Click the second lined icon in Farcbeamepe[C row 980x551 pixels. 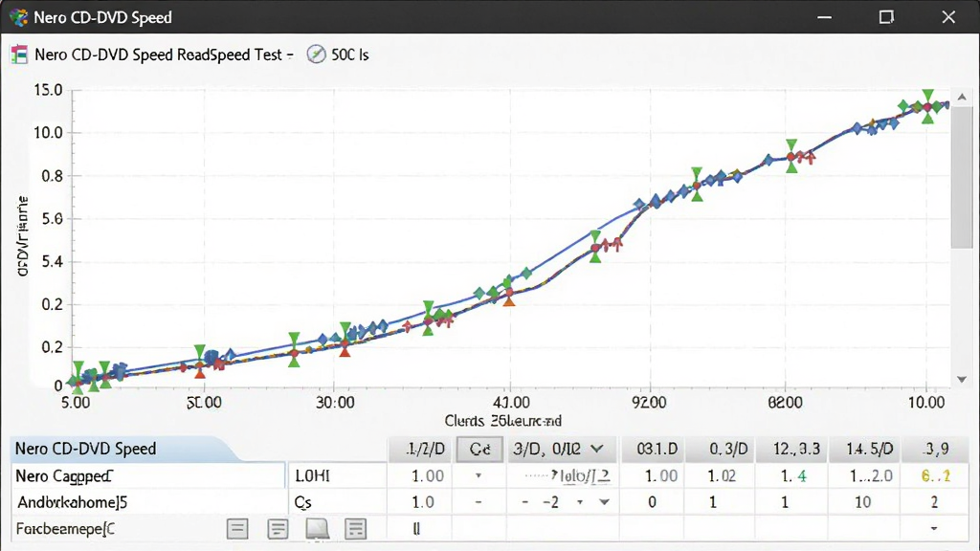point(278,529)
